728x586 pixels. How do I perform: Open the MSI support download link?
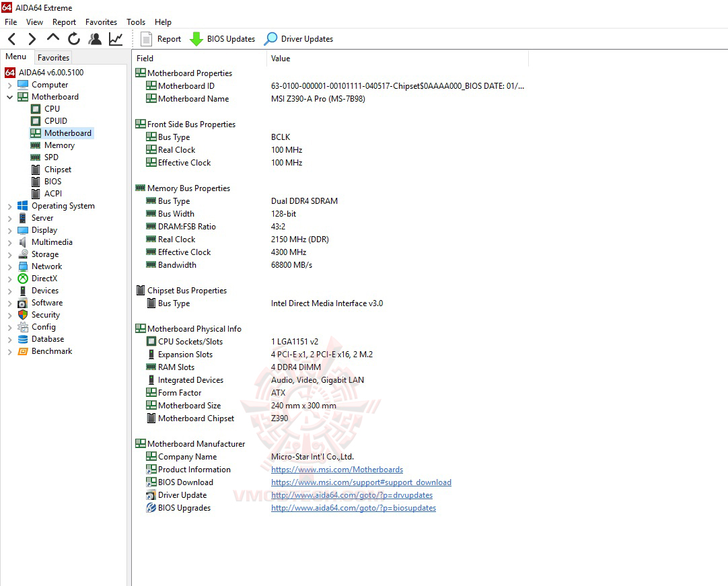[361, 482]
